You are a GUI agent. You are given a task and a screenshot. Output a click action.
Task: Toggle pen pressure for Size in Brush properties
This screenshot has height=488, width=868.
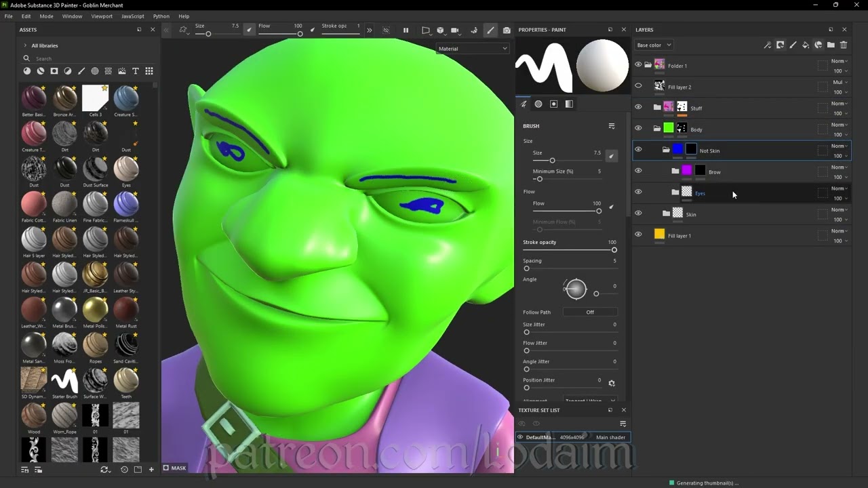611,156
